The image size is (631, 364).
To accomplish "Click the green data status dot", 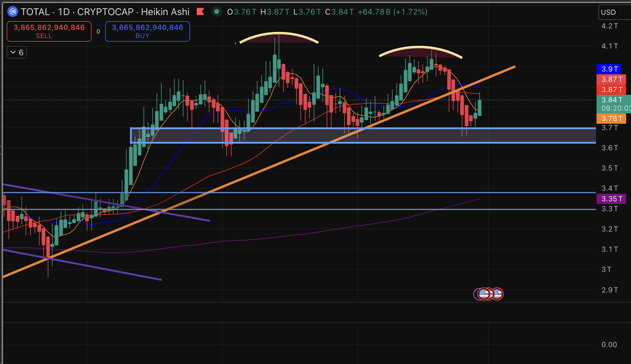I will point(216,11).
